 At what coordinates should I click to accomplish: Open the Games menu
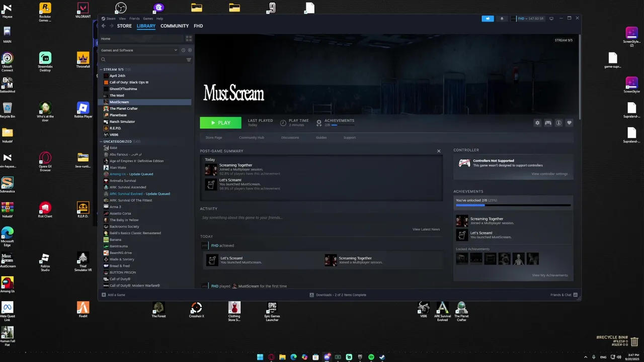pos(148,19)
